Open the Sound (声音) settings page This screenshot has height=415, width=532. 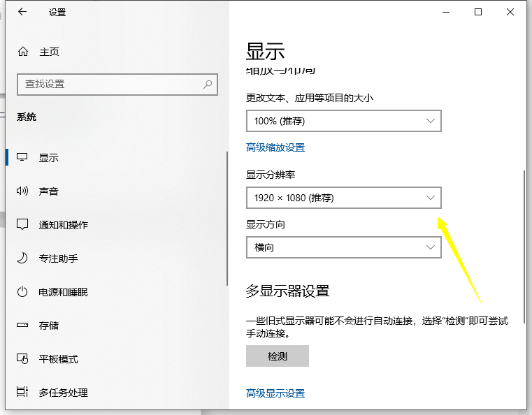coord(49,191)
